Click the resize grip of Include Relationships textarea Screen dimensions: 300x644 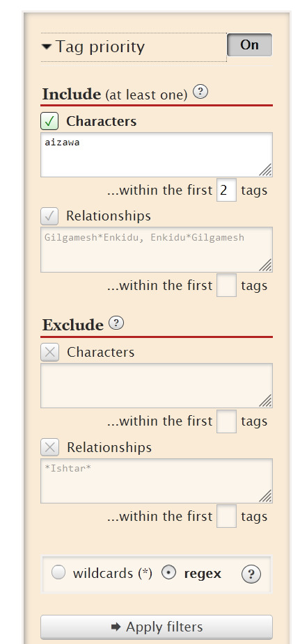click(265, 265)
